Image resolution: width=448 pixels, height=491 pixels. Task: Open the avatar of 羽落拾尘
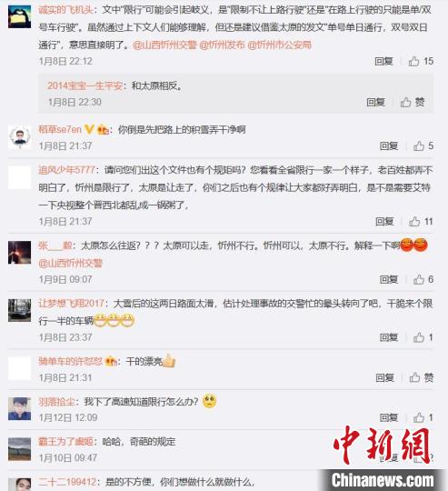pos(19,408)
